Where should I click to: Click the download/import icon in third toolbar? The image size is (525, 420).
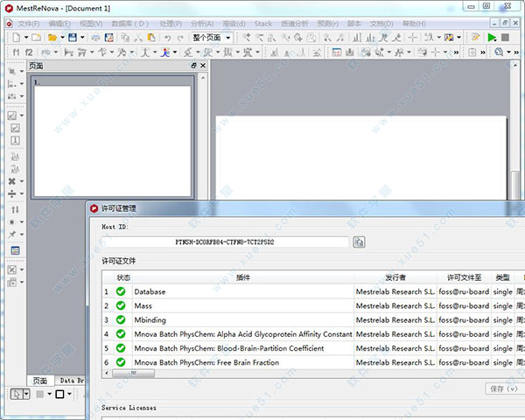[349, 52]
